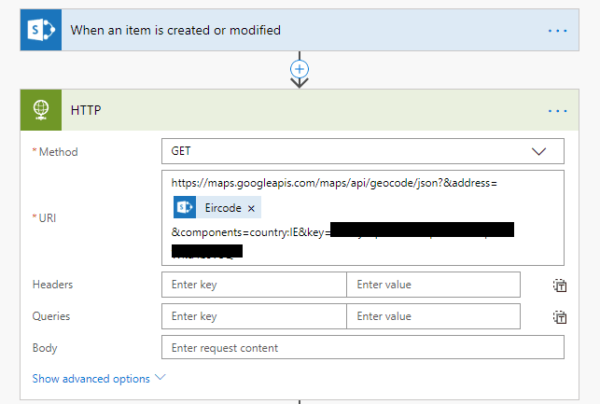Click the chevron next to Show advanced options

tap(159, 379)
